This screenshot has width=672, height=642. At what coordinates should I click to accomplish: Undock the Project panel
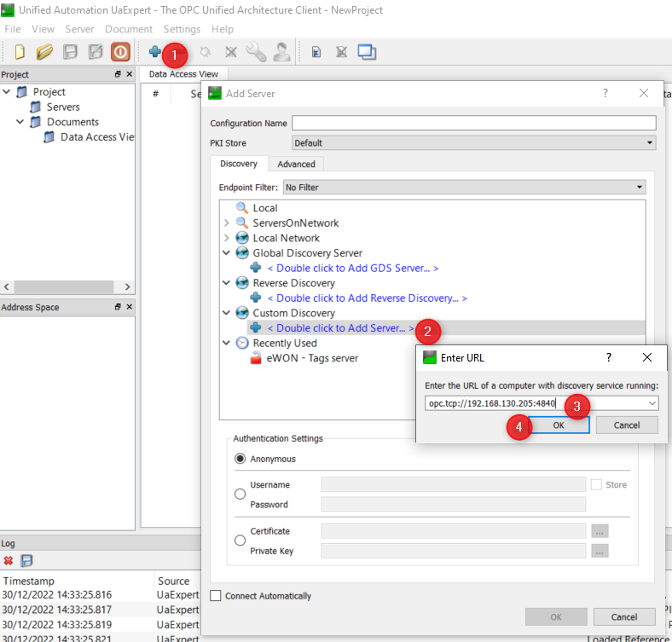[118, 74]
